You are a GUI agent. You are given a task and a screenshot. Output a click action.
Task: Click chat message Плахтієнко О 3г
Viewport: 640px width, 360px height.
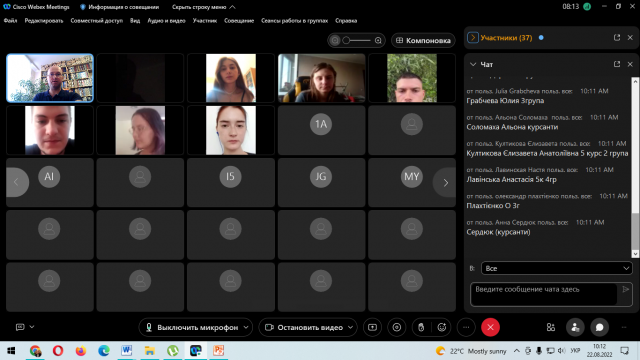[x=493, y=206]
